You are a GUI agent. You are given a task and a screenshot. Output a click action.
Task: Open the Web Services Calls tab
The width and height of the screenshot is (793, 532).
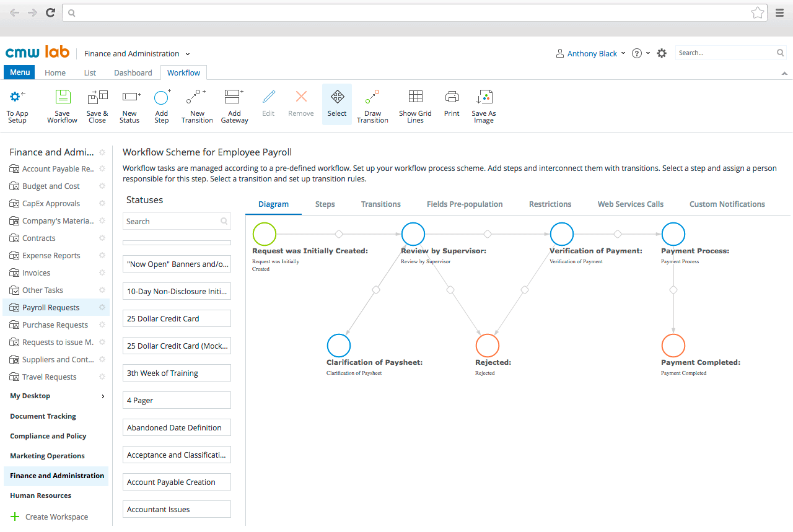pyautogui.click(x=631, y=204)
